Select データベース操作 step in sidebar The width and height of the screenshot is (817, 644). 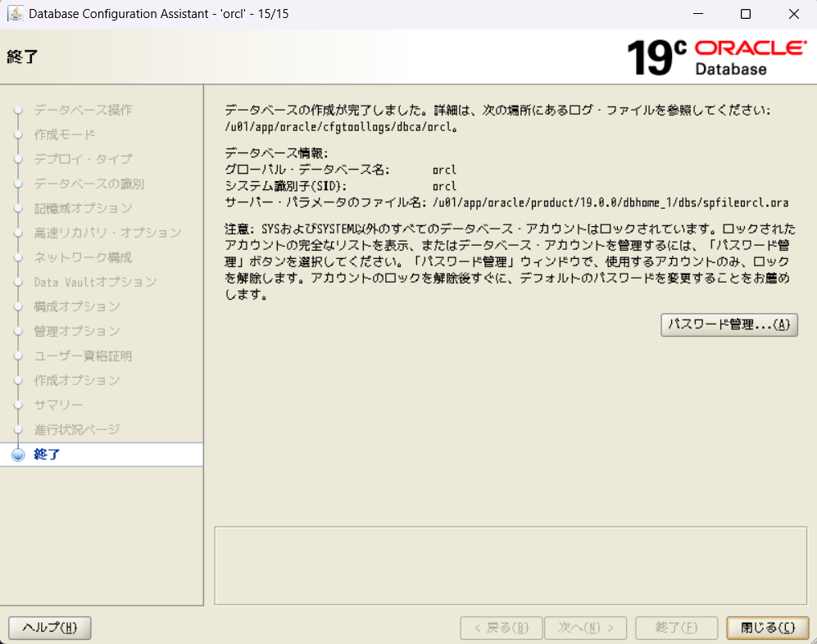point(83,110)
